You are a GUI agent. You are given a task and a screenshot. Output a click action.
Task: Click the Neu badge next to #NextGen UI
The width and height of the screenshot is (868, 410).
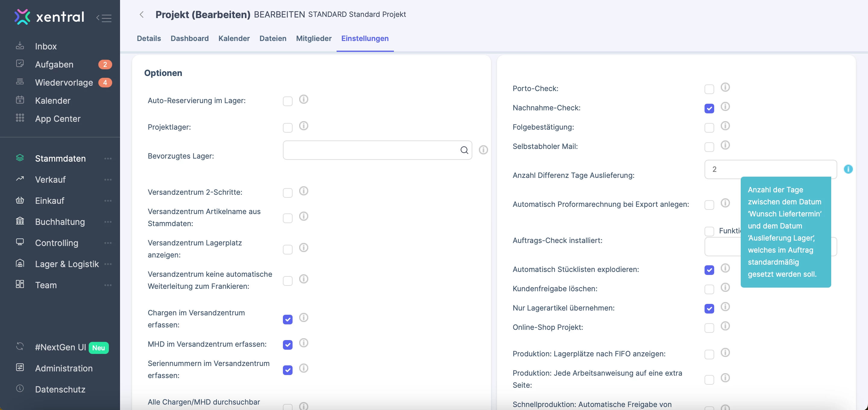[x=98, y=348]
